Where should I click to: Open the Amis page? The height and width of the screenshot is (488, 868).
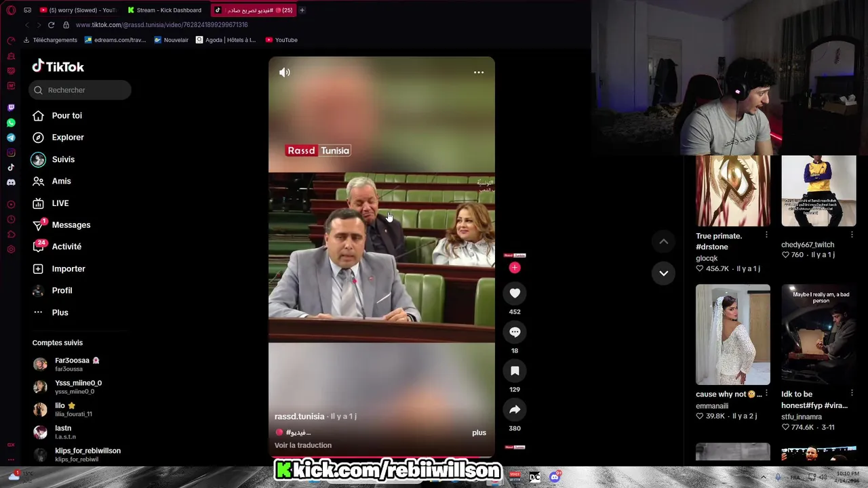[61, 181]
